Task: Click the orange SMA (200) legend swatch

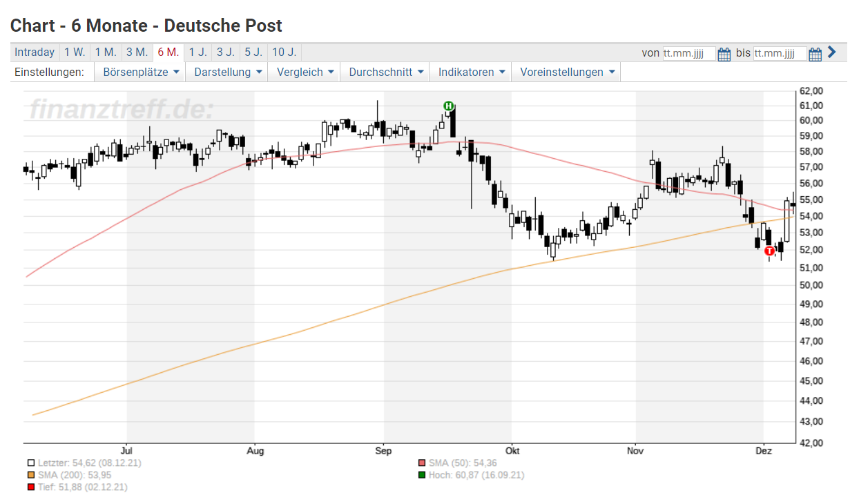Action: [x=31, y=475]
